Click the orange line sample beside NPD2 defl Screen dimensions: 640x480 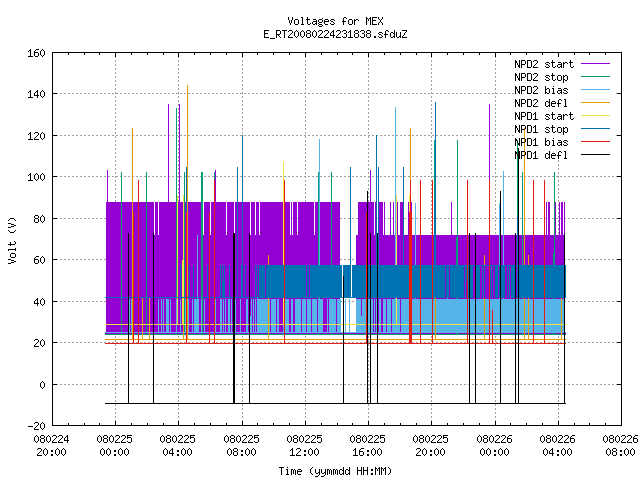click(596, 103)
